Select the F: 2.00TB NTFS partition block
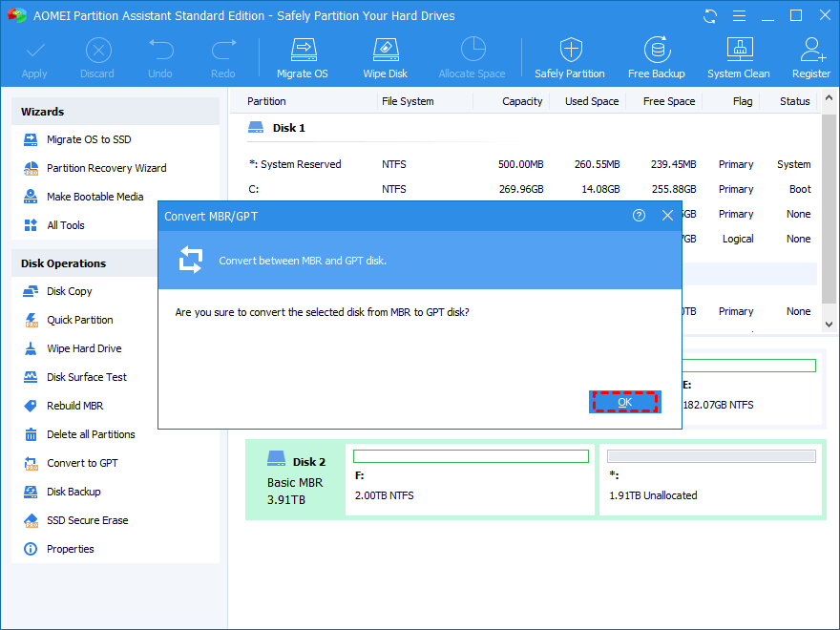Screen dimensions: 840x630 click(x=471, y=480)
